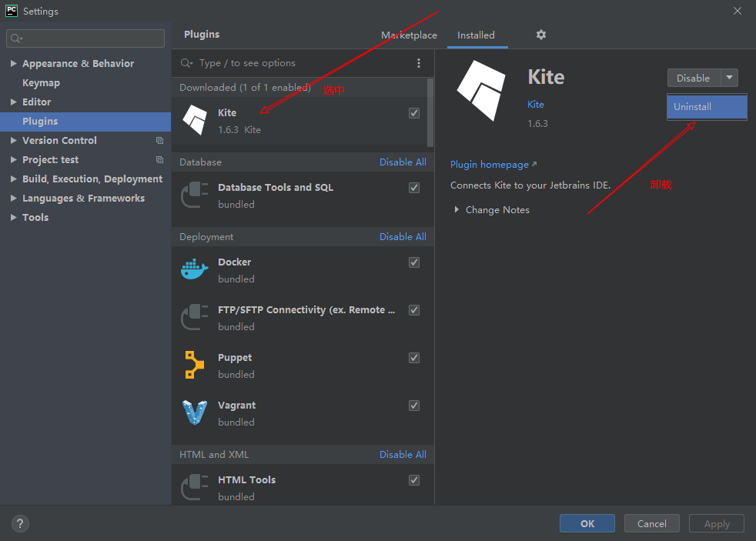Toggle the HTML Tools plugin checkbox

click(x=414, y=479)
